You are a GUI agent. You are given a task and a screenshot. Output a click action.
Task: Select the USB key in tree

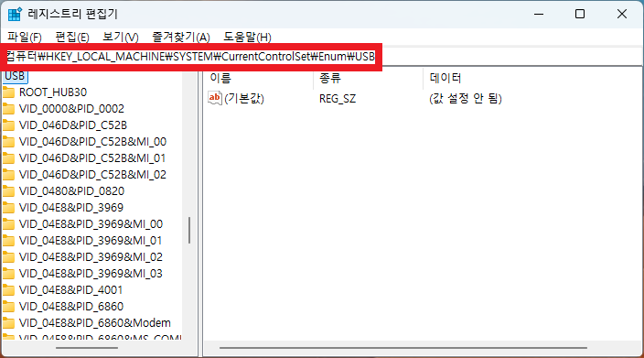pos(15,76)
